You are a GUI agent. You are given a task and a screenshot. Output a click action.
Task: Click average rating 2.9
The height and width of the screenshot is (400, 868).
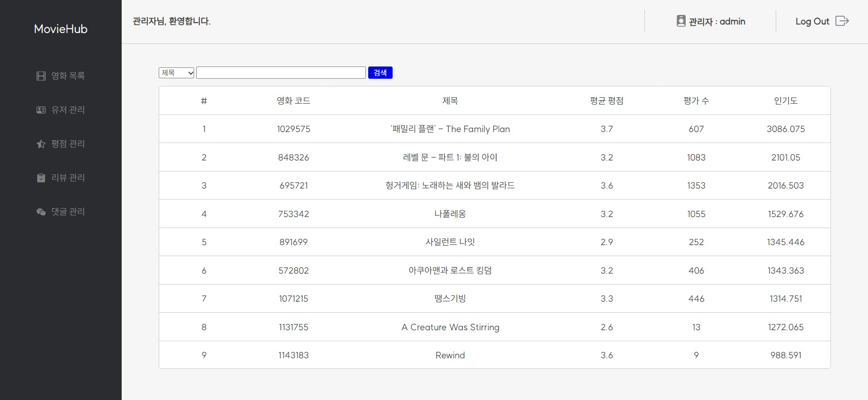tap(607, 242)
